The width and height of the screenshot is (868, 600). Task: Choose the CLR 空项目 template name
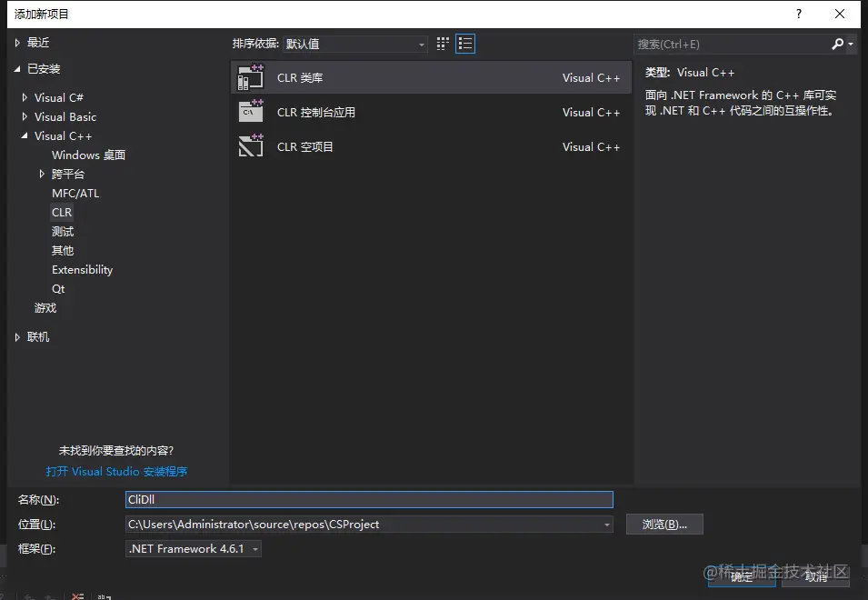point(305,146)
